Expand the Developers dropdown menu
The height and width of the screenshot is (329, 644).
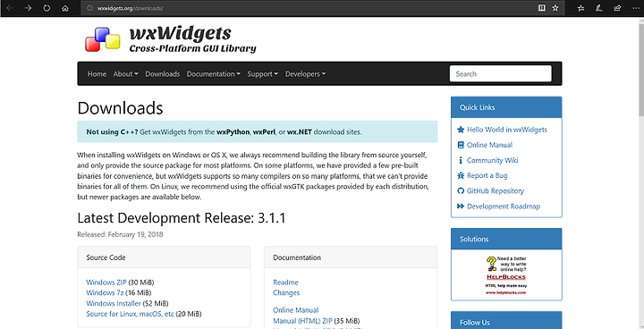[x=305, y=74]
